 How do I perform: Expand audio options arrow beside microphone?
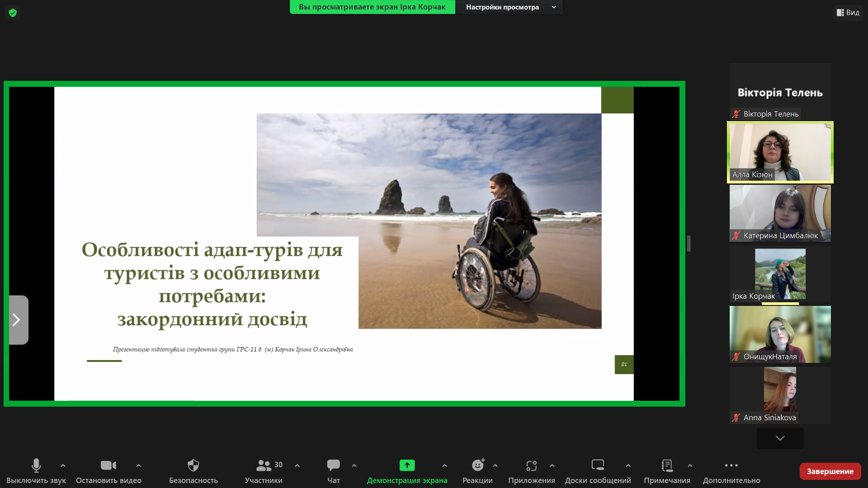63,465
